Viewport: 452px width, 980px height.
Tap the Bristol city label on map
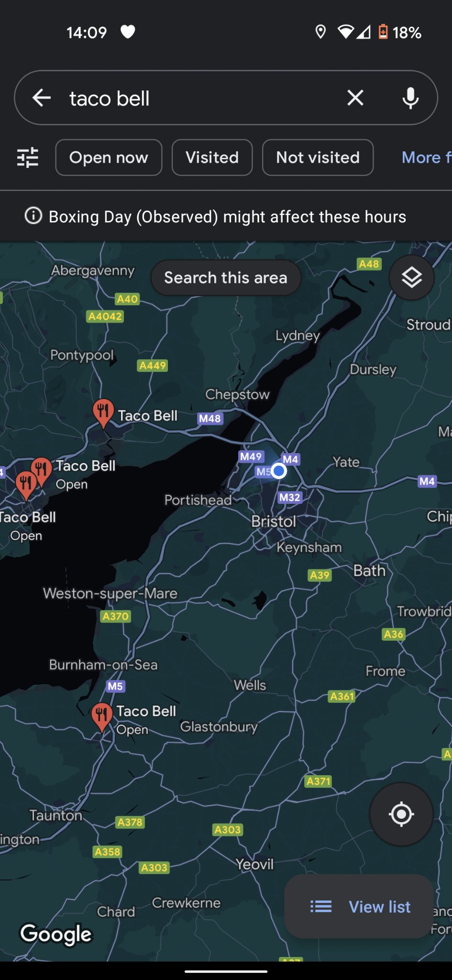(x=274, y=521)
